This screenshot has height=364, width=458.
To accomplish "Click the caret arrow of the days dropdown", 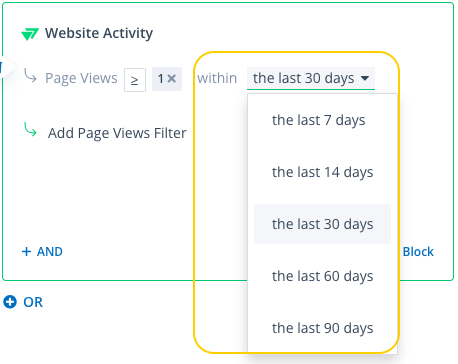I will point(365,78).
